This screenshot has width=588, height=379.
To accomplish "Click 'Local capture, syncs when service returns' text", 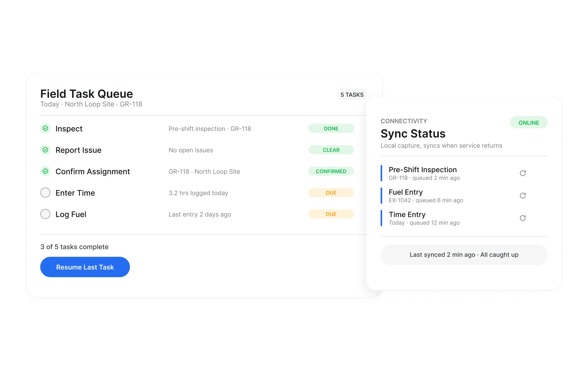I will click(x=441, y=146).
